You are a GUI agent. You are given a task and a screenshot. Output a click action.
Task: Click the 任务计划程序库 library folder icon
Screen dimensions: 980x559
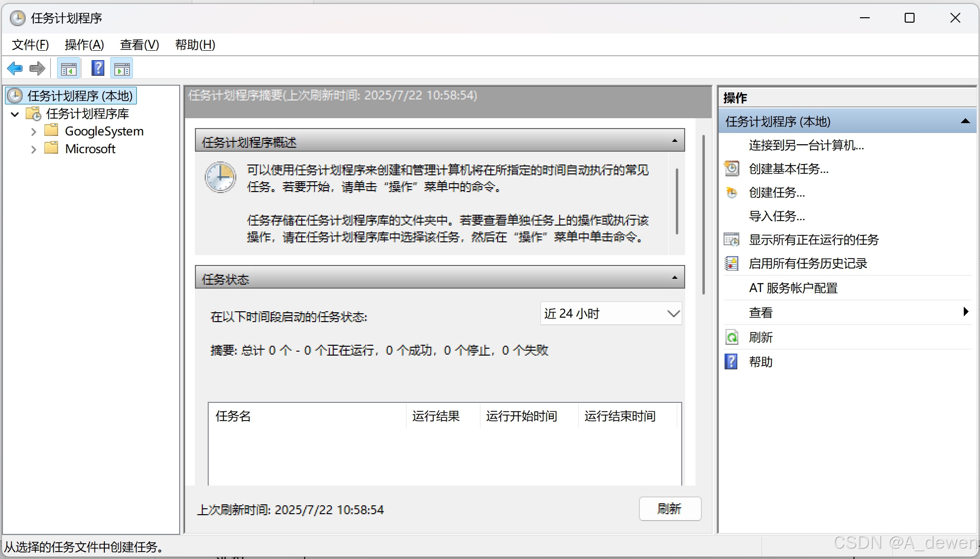point(33,114)
